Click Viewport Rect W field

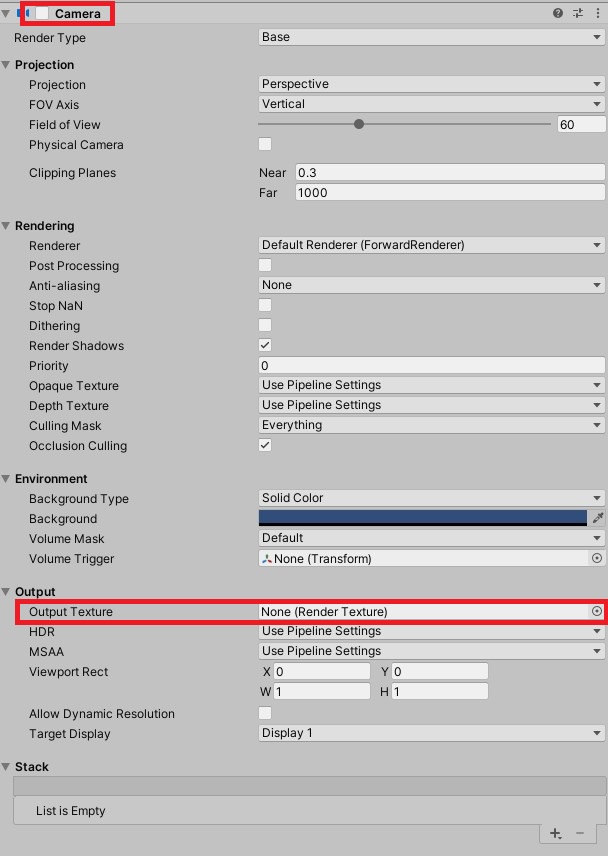pyautogui.click(x=322, y=692)
